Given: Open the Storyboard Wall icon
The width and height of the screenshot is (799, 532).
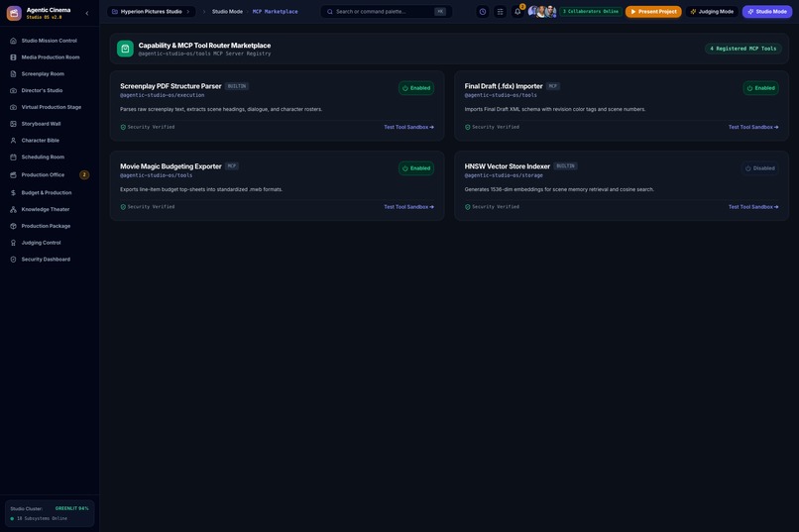Looking at the screenshot, I should pyautogui.click(x=13, y=124).
